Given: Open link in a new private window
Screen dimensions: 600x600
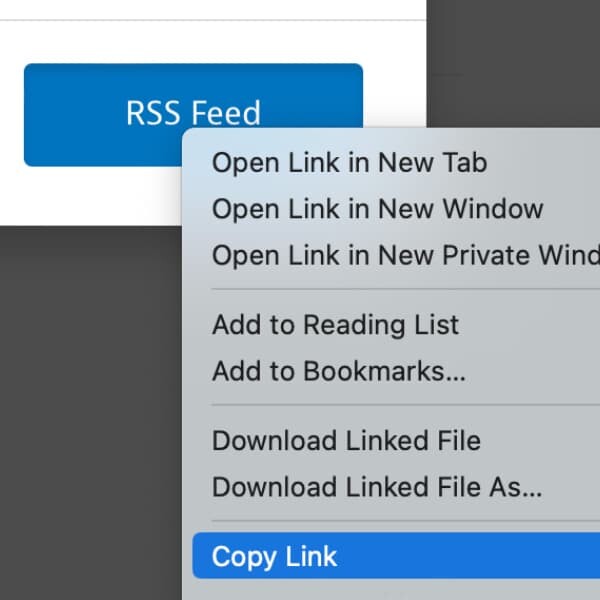Looking at the screenshot, I should (400, 255).
